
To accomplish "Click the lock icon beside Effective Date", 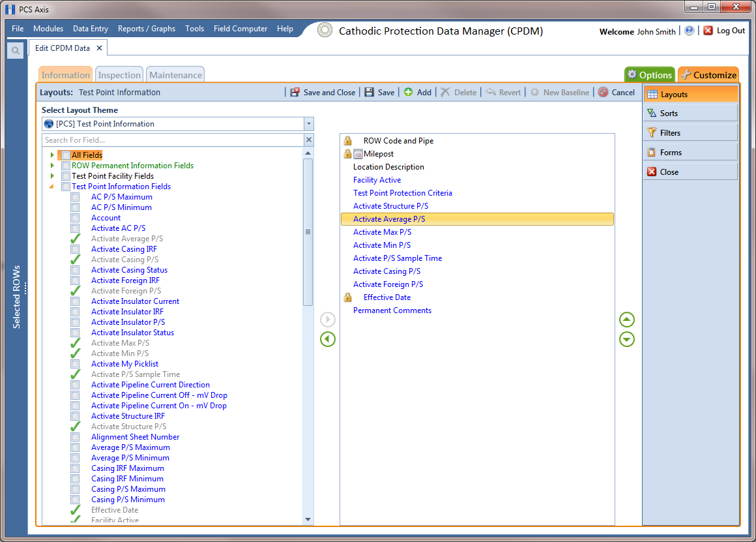I will [347, 297].
